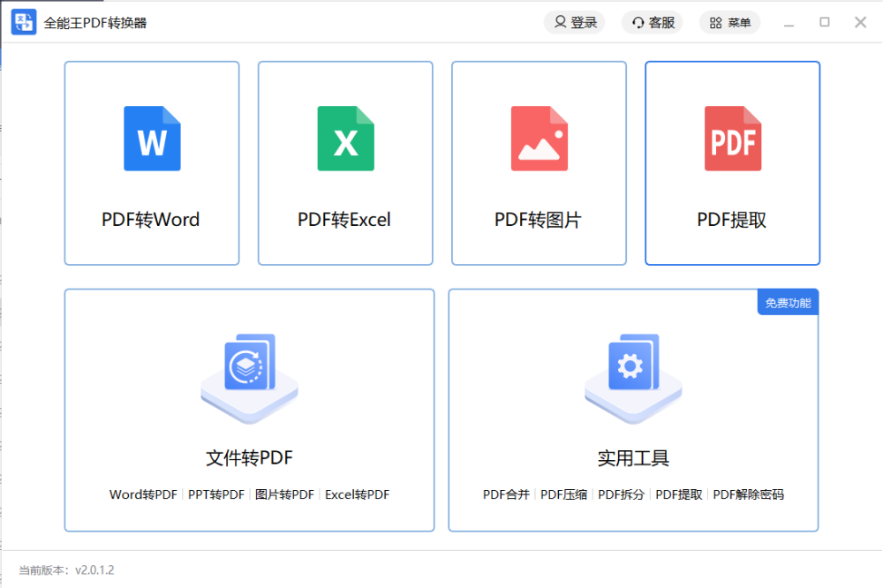Open the 菜单 menu
883x588 pixels.
coord(729,22)
